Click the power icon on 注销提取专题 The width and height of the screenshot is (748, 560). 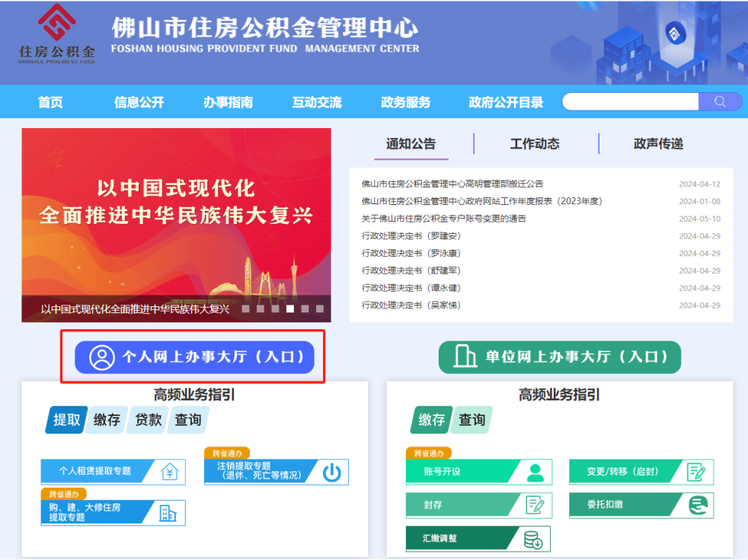pos(331,472)
